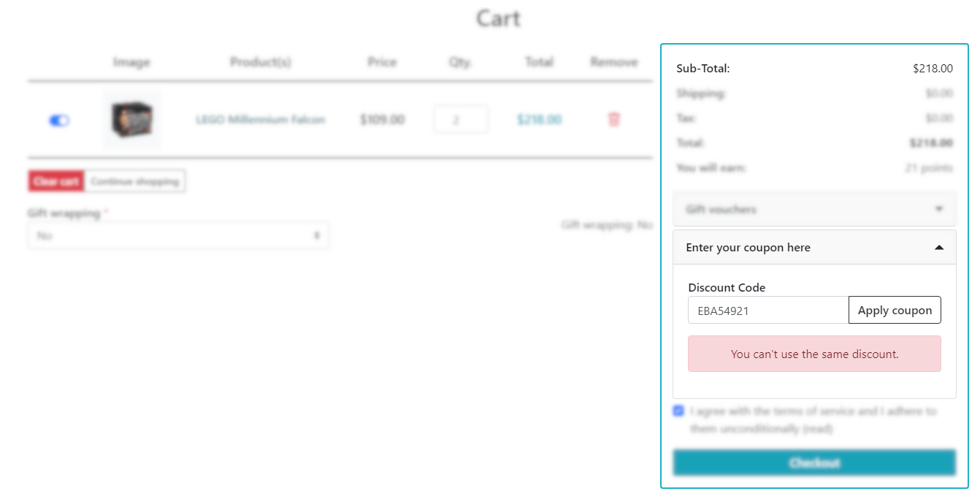Click the same discount error alert

click(814, 354)
